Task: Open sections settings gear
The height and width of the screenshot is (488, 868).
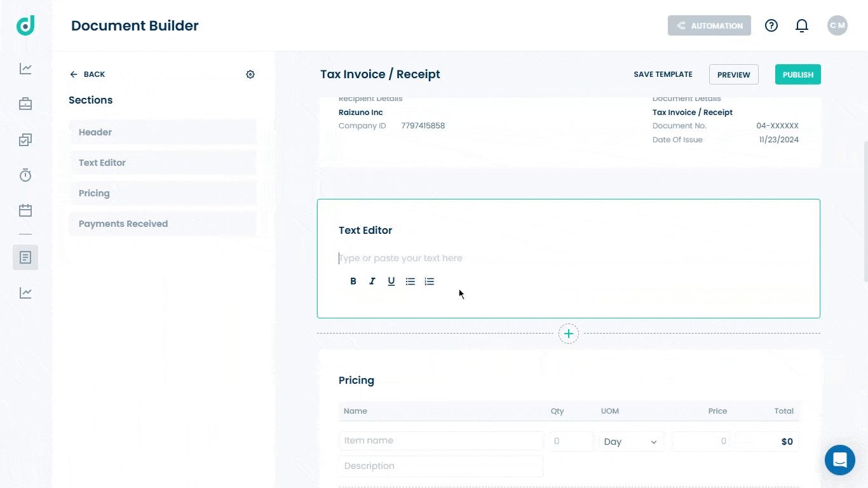Action: point(250,74)
